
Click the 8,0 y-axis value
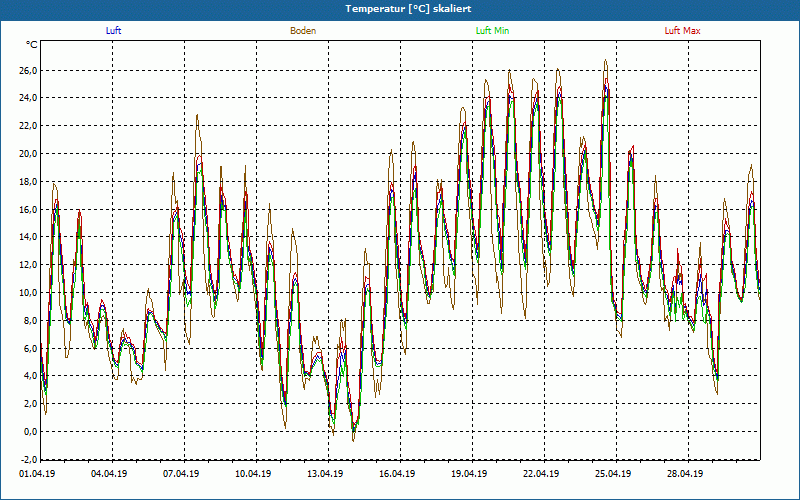30,320
